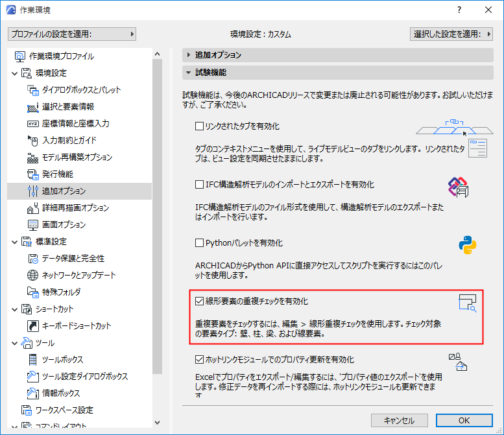Click the ツール設定ダイアログボックス icon
Viewport: 504px width, 435px height.
coord(33,376)
